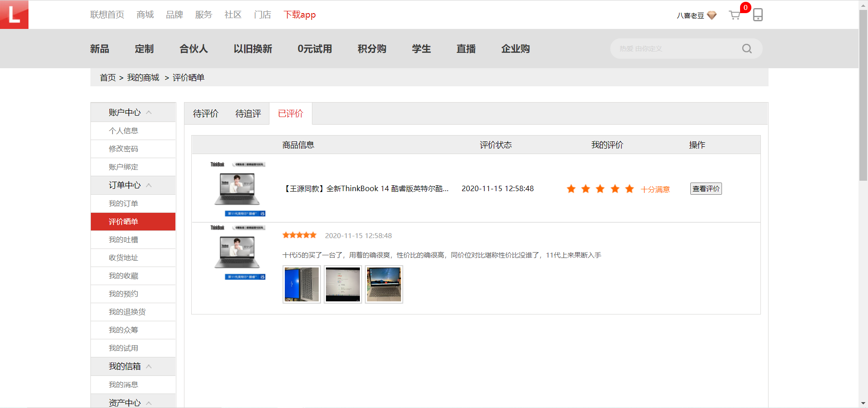Screen dimensions: 868x408
Task: Select 定制 in the category menu
Action: tap(144, 49)
